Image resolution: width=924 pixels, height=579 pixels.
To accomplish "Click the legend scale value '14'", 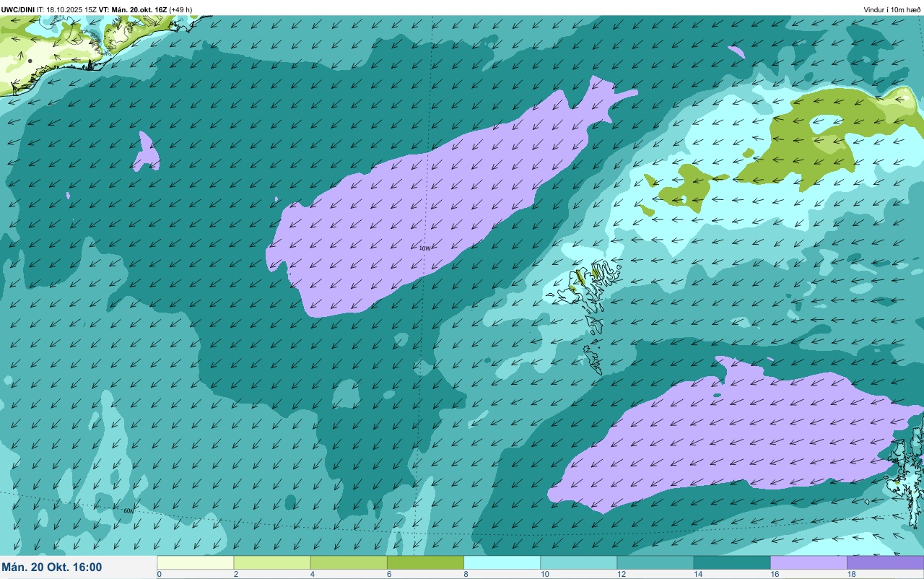I will coord(697,575).
